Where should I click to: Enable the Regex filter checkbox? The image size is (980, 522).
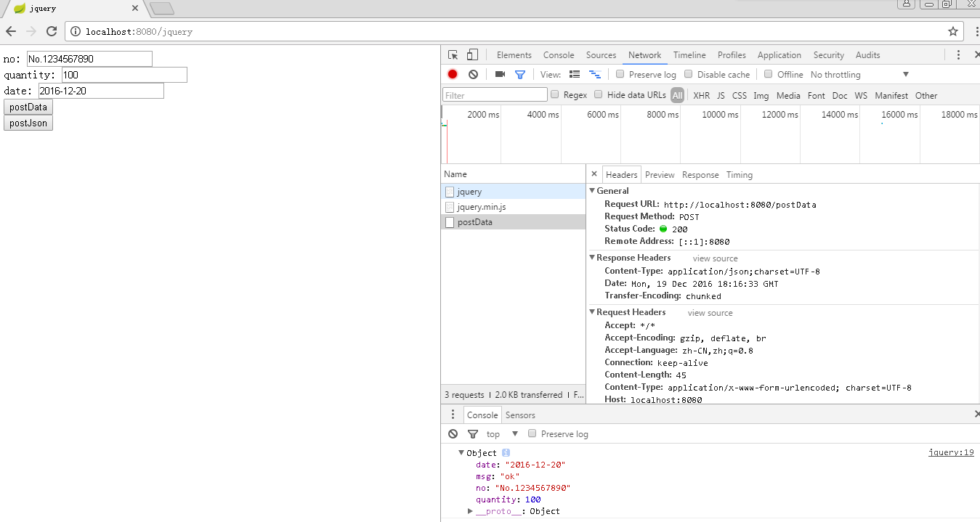click(x=555, y=94)
